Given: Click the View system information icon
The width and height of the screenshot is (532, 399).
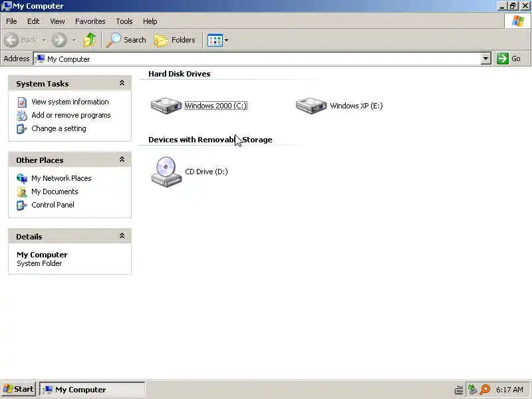Looking at the screenshot, I should (22, 102).
